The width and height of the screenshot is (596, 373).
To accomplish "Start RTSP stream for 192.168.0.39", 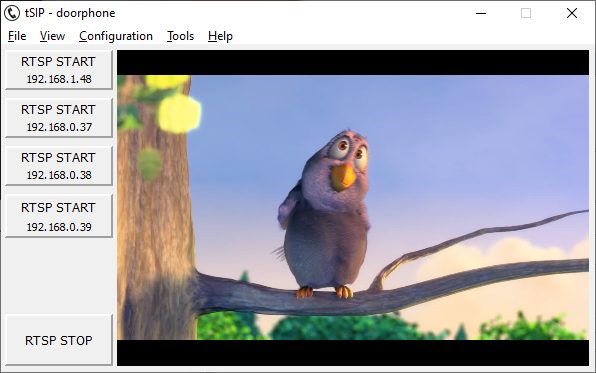I will point(59,216).
